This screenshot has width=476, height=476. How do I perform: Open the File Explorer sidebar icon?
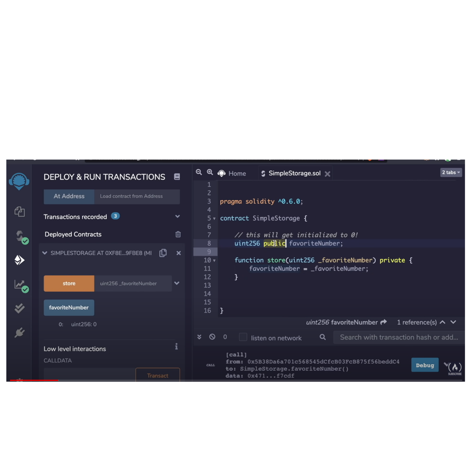(x=19, y=212)
